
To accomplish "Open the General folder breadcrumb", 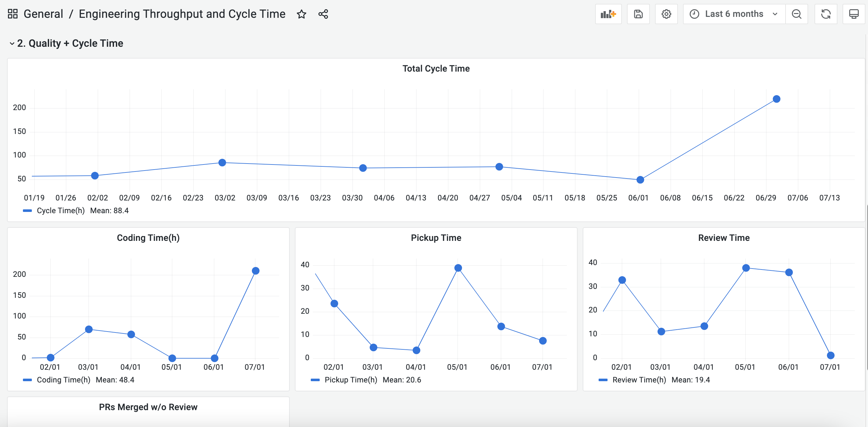I will click(x=43, y=14).
